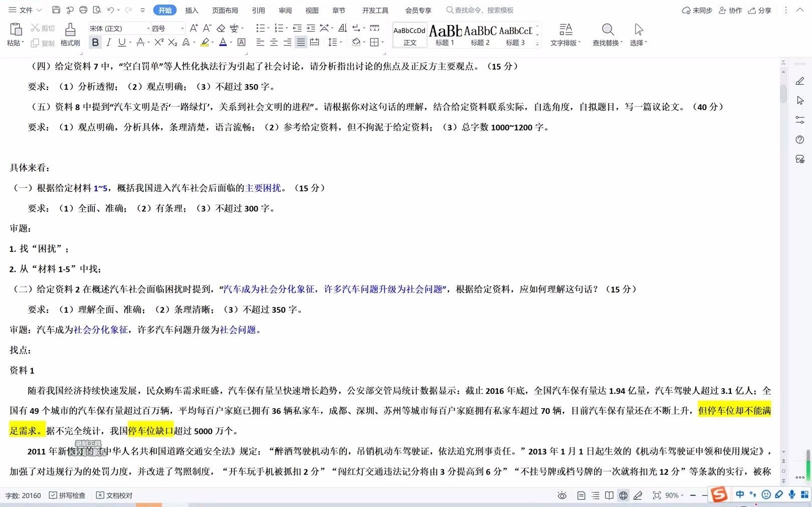Click the help question mark in the sidebar
The width and height of the screenshot is (812, 507).
tap(800, 140)
